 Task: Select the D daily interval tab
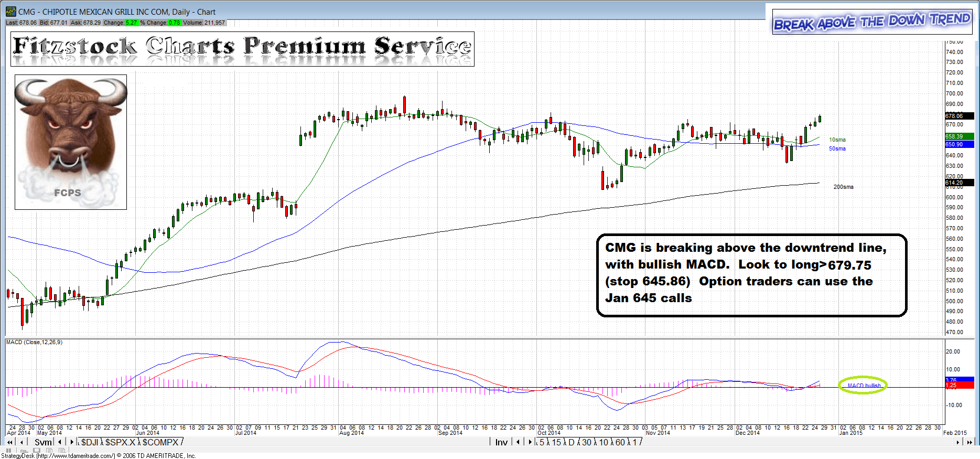[572, 442]
